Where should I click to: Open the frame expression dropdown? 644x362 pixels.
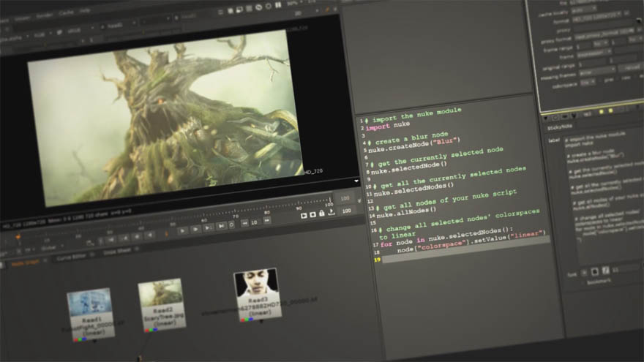pos(594,54)
